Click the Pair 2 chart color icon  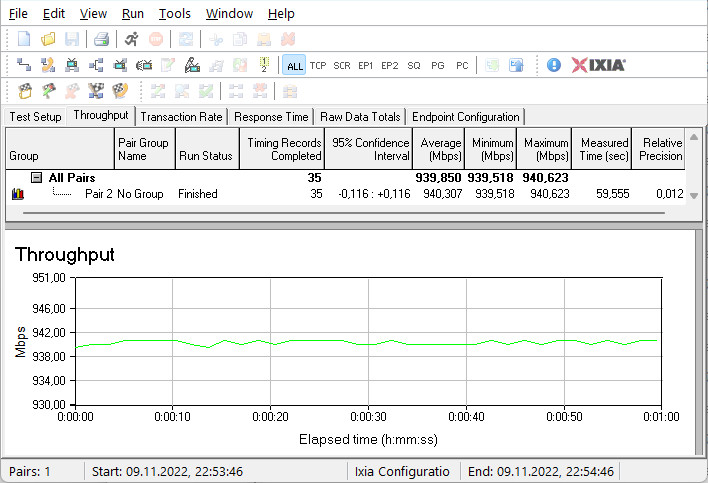click(x=18, y=194)
